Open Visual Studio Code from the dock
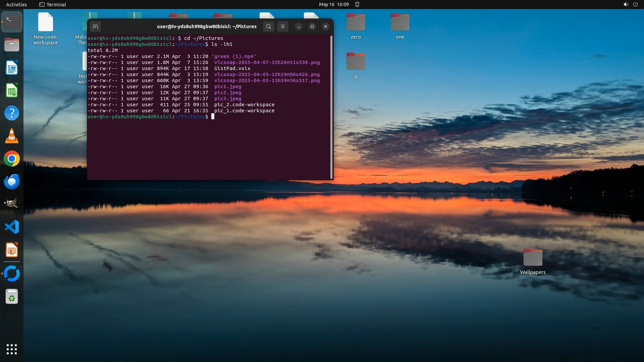644x362 pixels. [12, 227]
